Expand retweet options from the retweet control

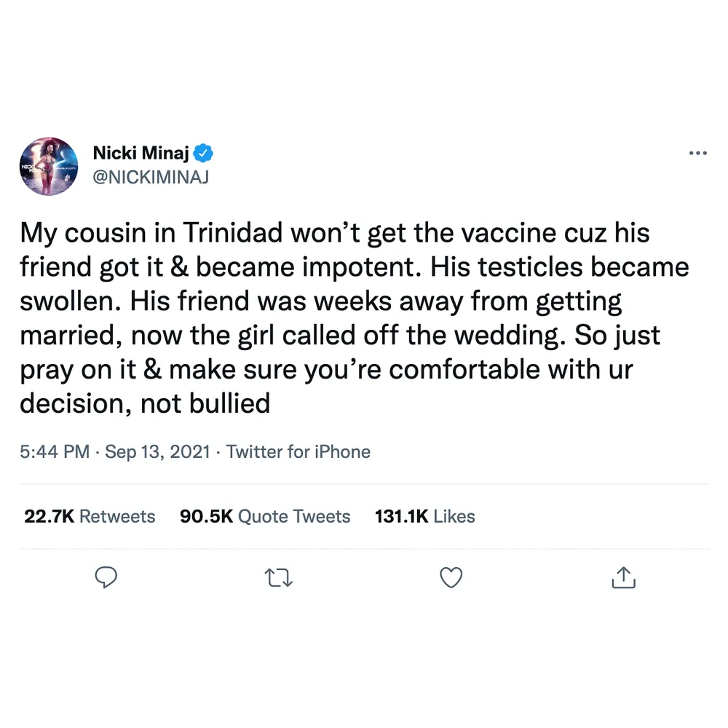pyautogui.click(x=278, y=577)
